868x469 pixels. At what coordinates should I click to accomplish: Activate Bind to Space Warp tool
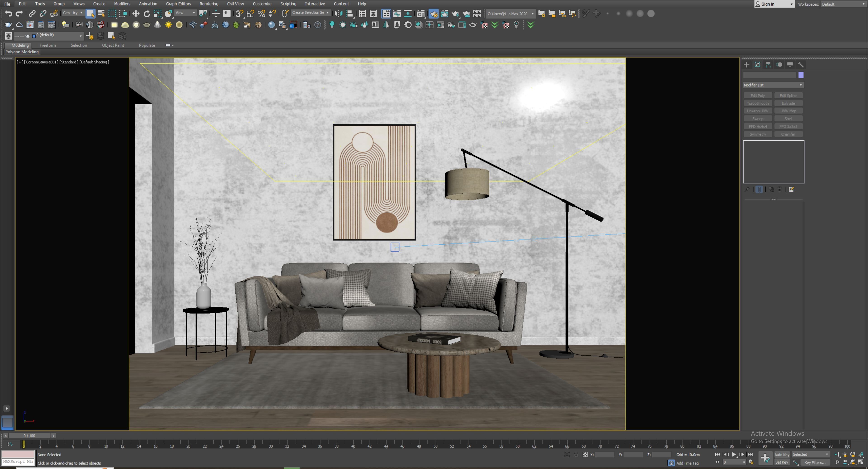click(54, 14)
